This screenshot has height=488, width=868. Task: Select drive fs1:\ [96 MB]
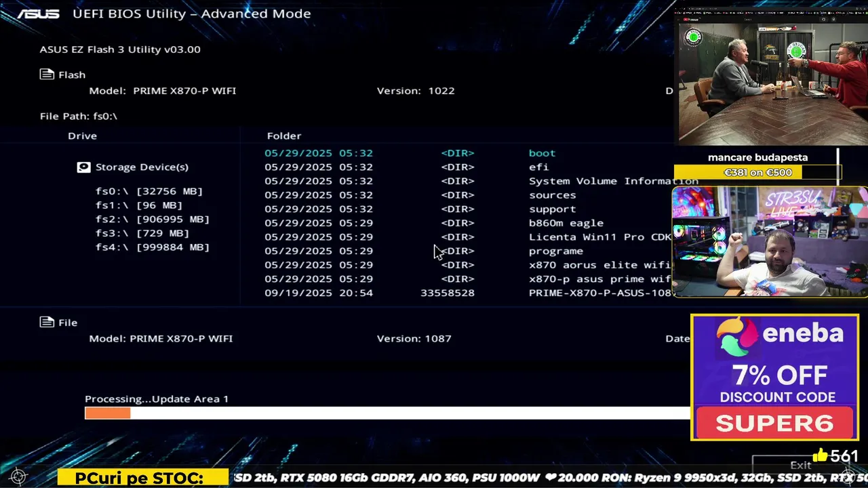(x=139, y=205)
